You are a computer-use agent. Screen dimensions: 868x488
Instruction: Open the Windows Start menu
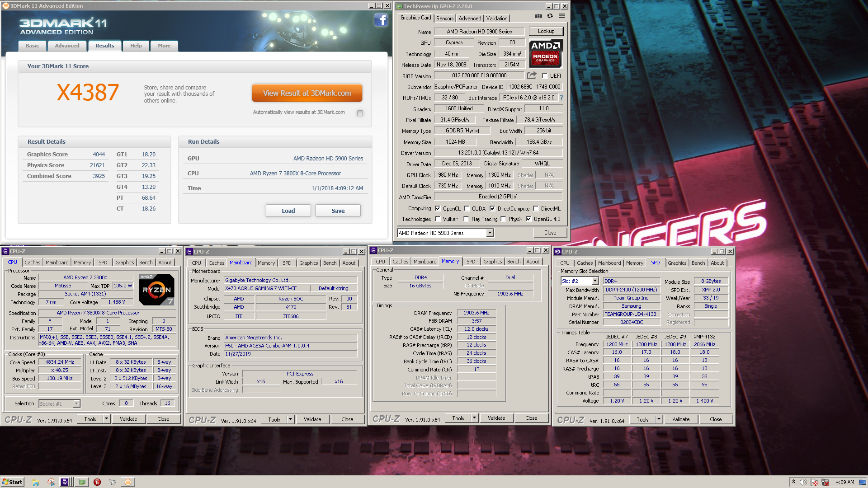(x=12, y=482)
